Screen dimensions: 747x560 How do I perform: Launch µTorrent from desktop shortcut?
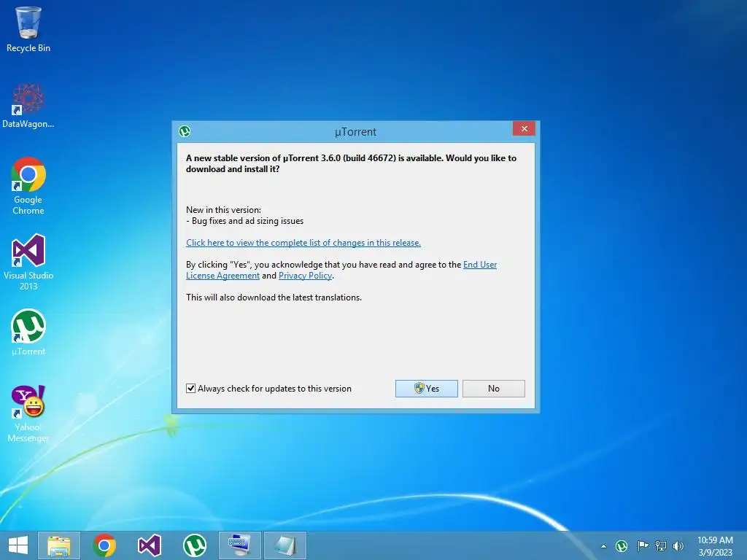28,332
